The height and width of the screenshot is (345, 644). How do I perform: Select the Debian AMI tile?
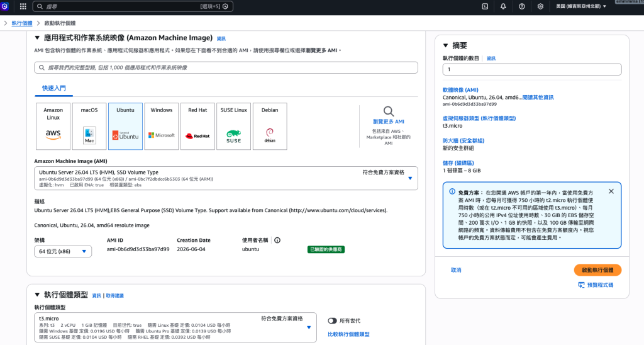[270, 127]
